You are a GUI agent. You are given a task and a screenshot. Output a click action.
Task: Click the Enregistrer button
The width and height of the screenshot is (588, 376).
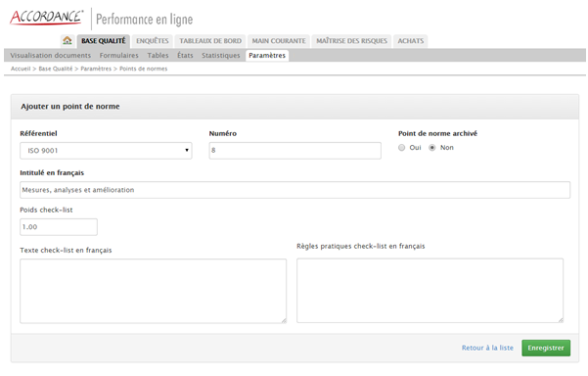click(x=546, y=348)
